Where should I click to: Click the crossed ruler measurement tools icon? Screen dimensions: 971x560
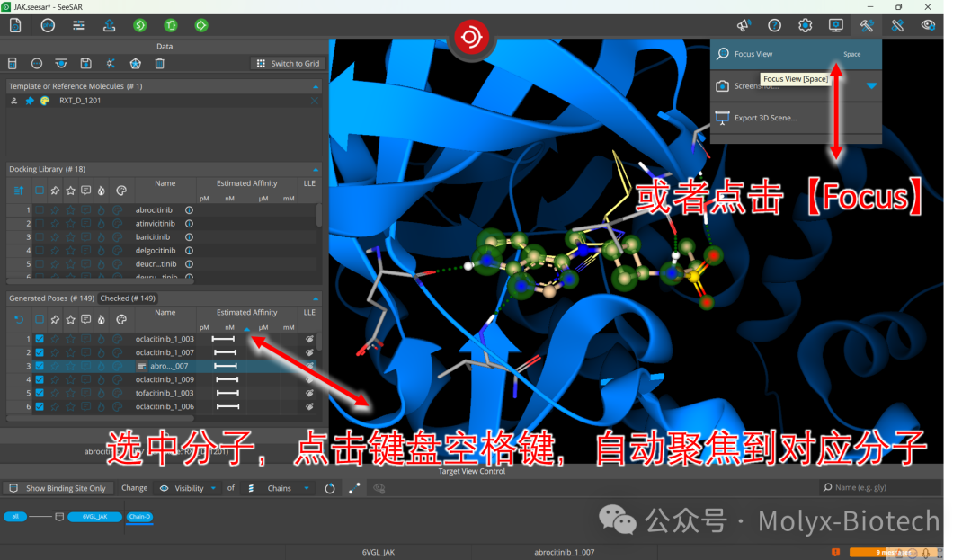click(x=897, y=25)
